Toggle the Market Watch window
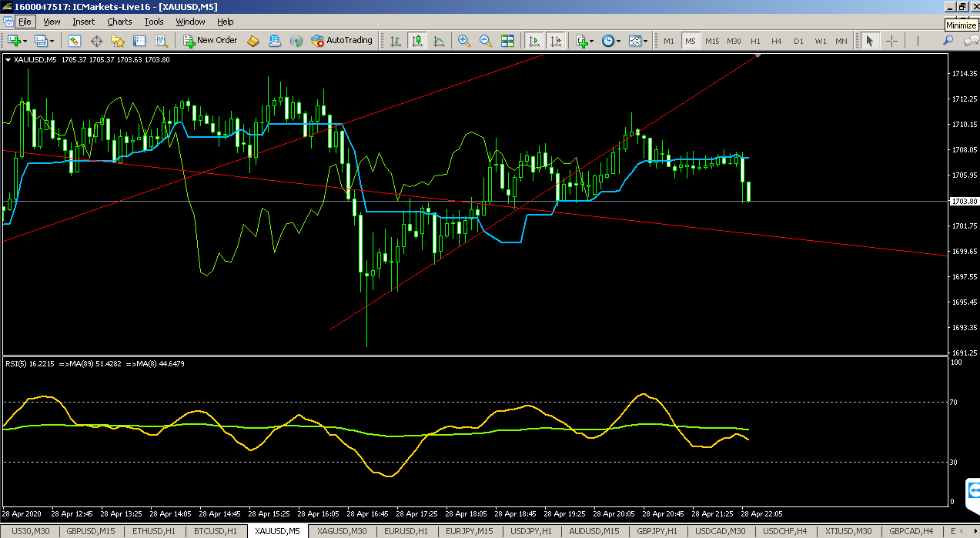Image resolution: width=980 pixels, height=538 pixels. click(x=75, y=41)
